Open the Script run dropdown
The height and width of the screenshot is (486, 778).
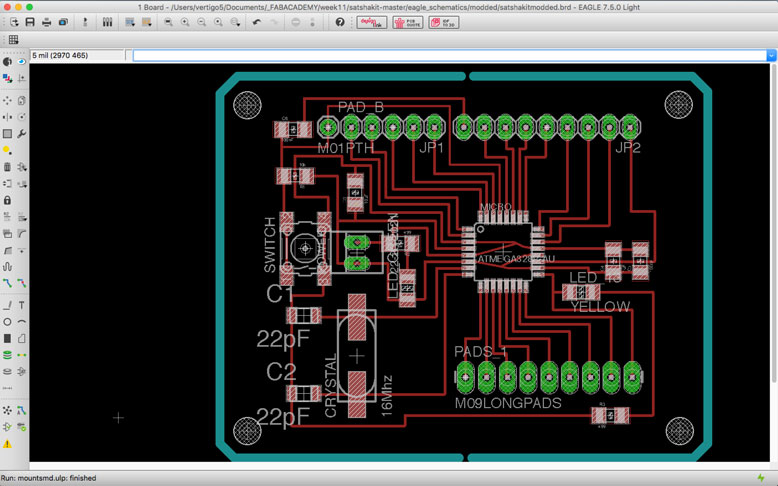pos(130,22)
